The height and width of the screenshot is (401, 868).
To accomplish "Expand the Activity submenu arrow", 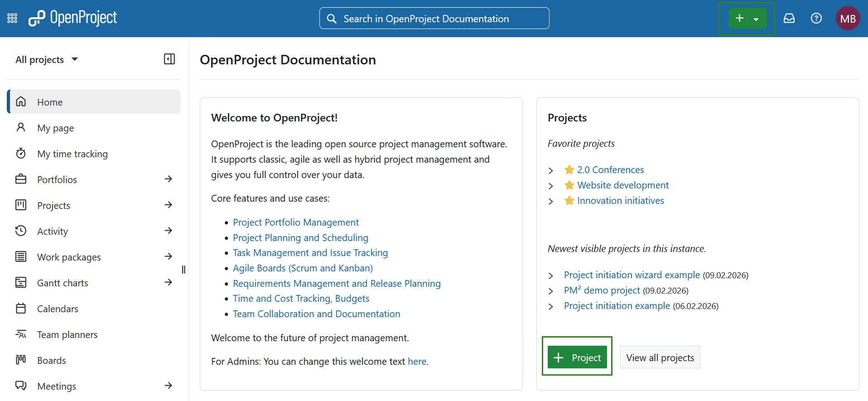I will 169,231.
